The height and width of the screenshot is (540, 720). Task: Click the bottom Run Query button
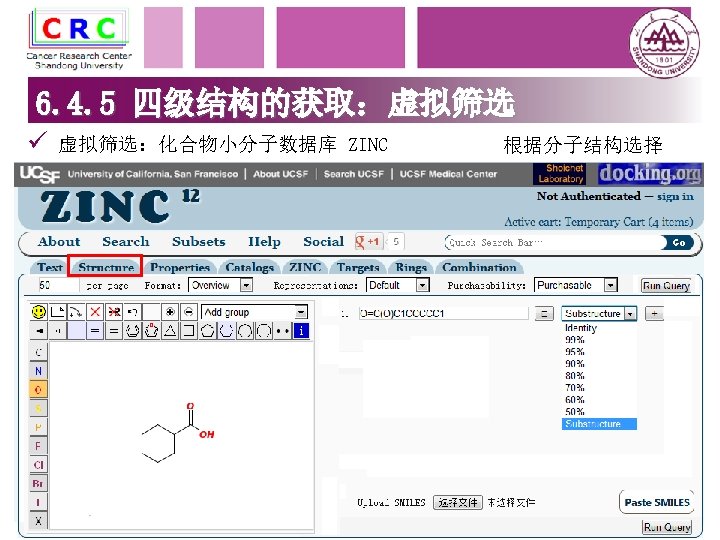click(x=667, y=527)
